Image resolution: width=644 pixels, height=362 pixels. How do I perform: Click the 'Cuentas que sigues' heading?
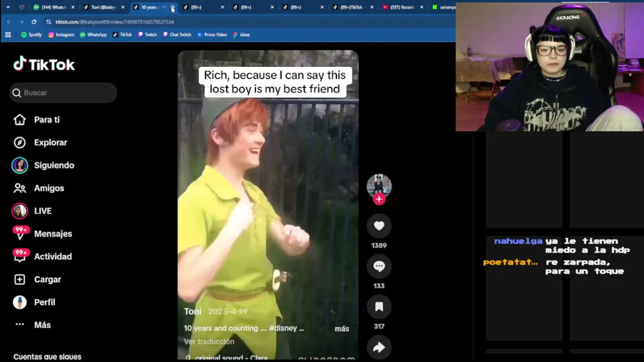[47, 356]
